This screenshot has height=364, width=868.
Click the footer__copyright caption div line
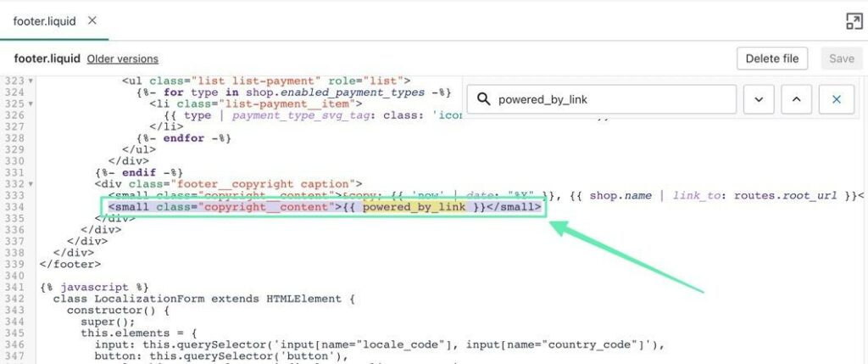(228, 184)
